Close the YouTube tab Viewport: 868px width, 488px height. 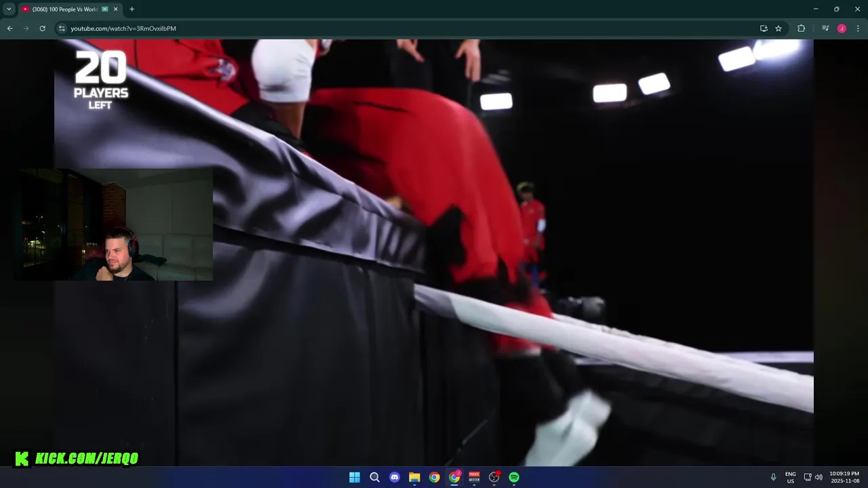tap(116, 9)
